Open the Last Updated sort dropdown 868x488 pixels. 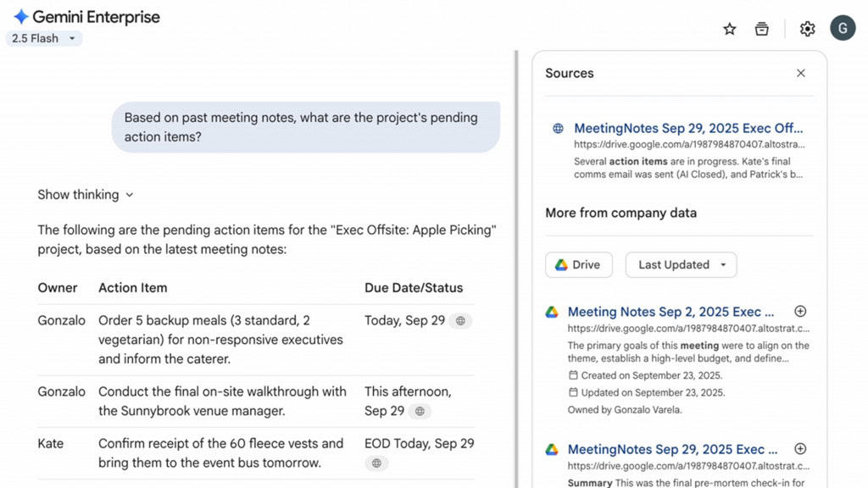click(681, 264)
